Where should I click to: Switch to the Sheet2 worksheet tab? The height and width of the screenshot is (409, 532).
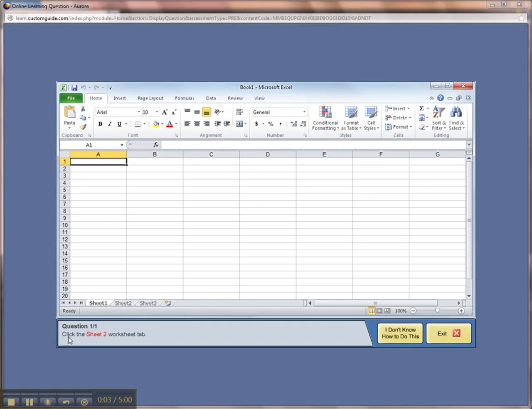pyautogui.click(x=123, y=303)
